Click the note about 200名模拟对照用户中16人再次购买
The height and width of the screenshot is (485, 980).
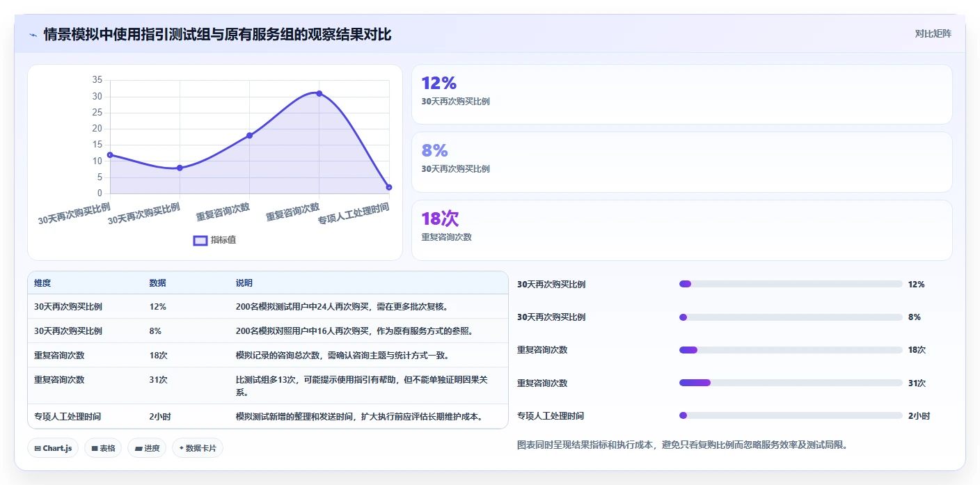pos(354,331)
